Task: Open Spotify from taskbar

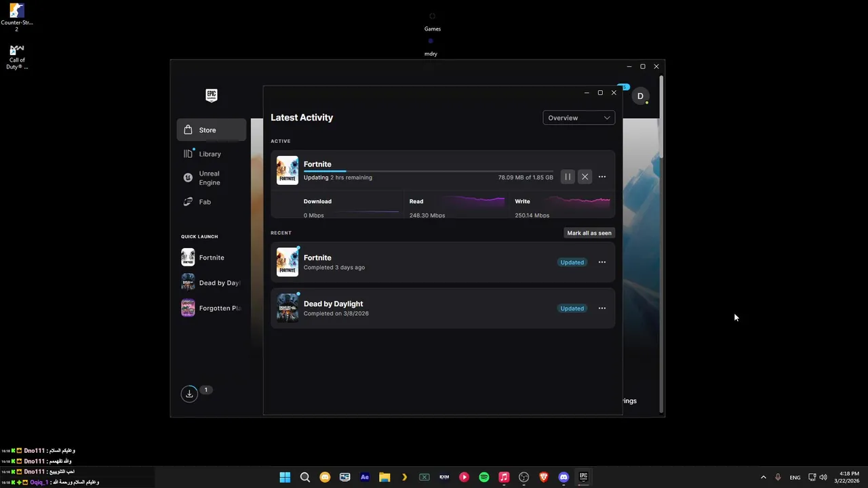Action: point(484,477)
